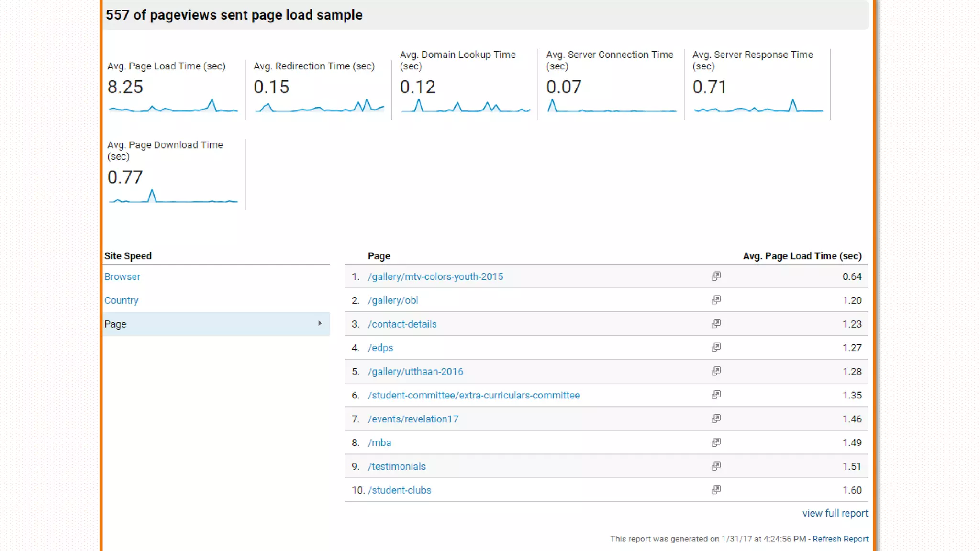Expand the Page arrow in Site Speed

coord(320,324)
